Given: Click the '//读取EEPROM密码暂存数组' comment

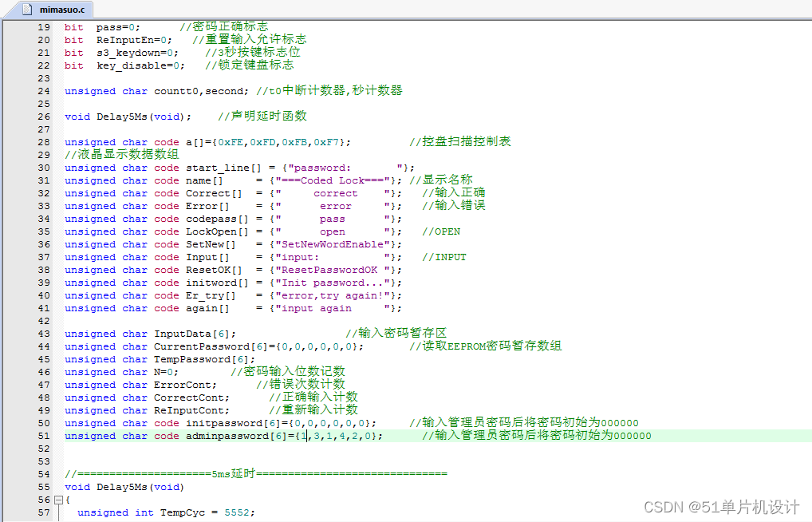Looking at the screenshot, I should 486,346.
